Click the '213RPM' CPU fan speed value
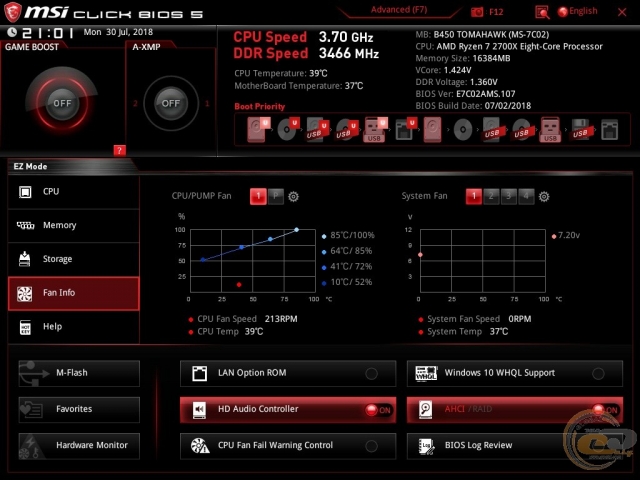This screenshot has height=480, width=640. [x=281, y=319]
